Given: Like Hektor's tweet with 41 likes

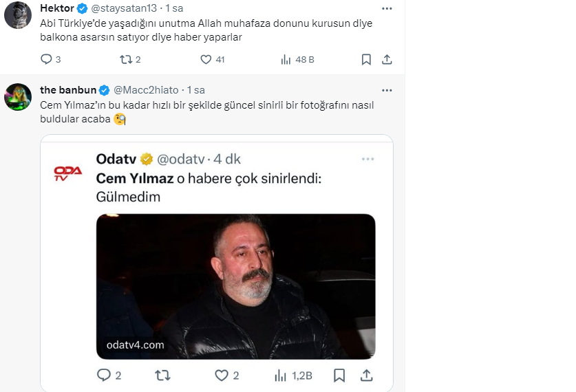Looking at the screenshot, I should pos(206,60).
